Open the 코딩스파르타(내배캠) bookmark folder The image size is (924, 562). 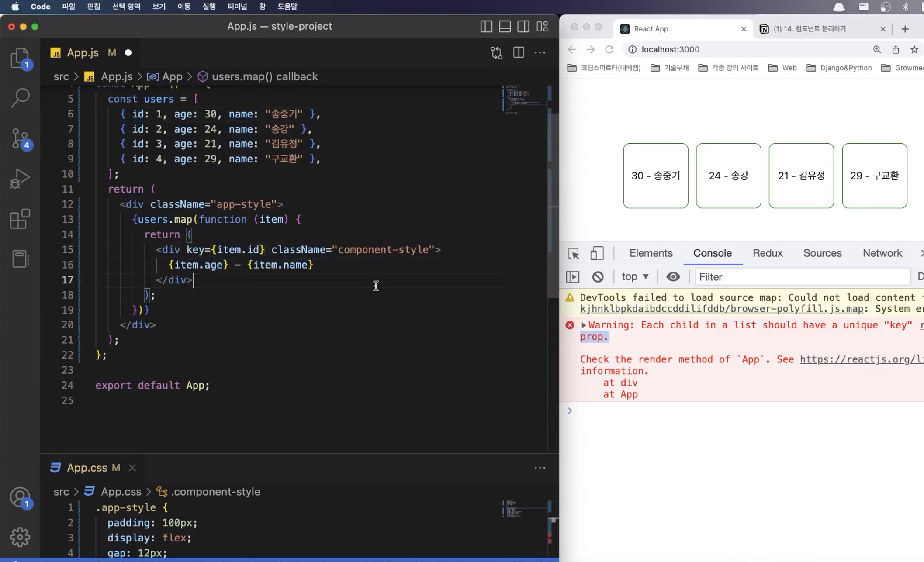click(604, 68)
